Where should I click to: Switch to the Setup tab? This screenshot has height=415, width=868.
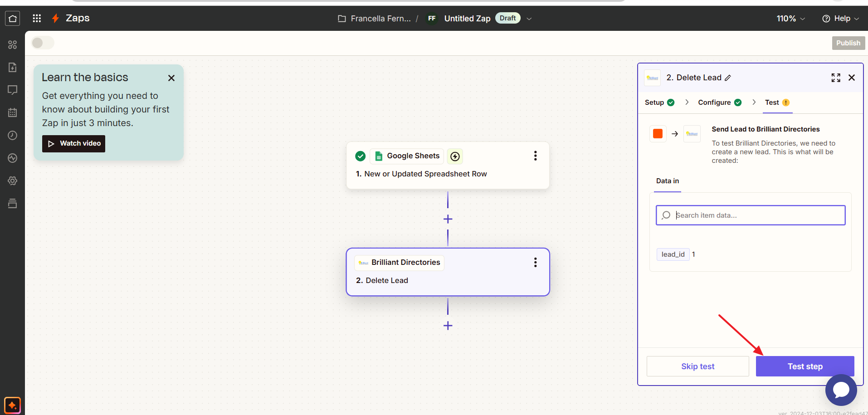[659, 103]
